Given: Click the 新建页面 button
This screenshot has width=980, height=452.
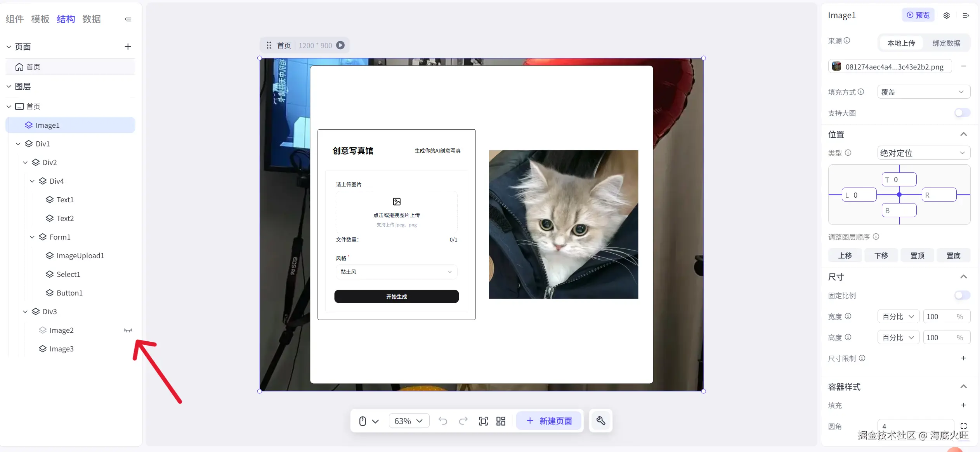Looking at the screenshot, I should tap(548, 421).
